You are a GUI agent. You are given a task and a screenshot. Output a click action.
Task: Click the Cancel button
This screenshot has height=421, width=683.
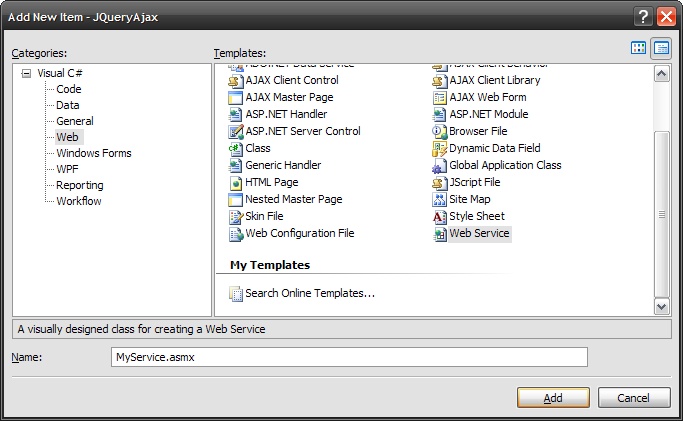[634, 397]
